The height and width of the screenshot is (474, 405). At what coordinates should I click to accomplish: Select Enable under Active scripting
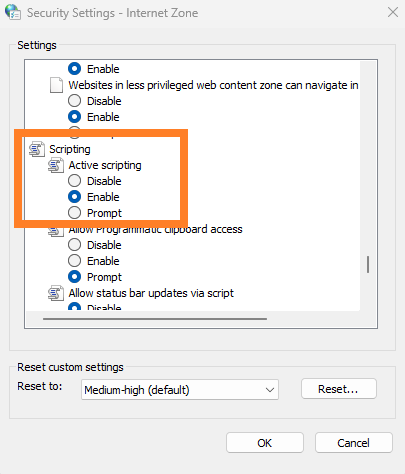[x=74, y=197]
